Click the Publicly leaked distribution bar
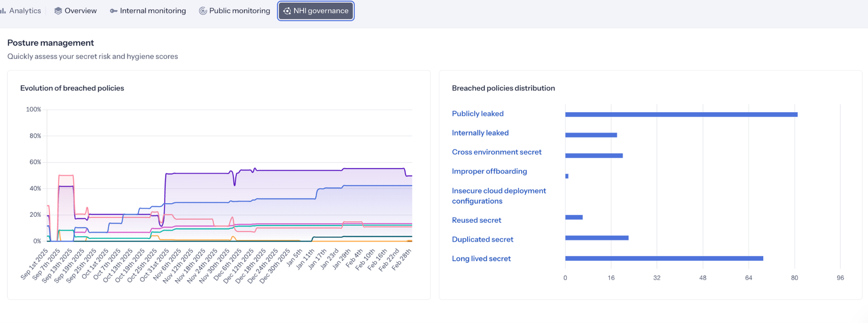The height and width of the screenshot is (323, 868). [x=681, y=114]
